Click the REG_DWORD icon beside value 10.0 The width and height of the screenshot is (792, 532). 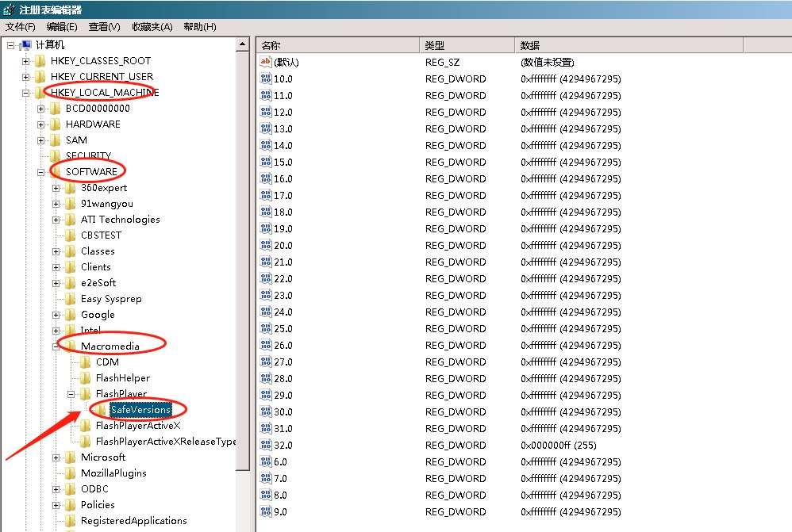pos(266,78)
